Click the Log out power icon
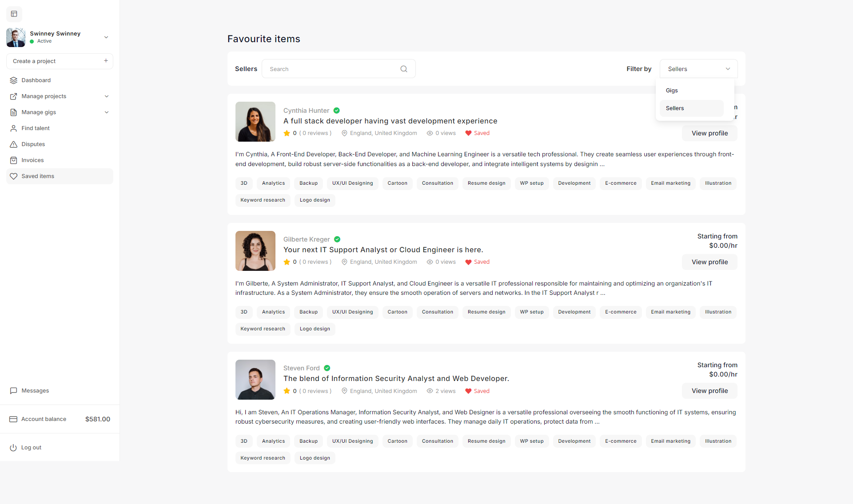The width and height of the screenshot is (853, 504). pyautogui.click(x=13, y=448)
